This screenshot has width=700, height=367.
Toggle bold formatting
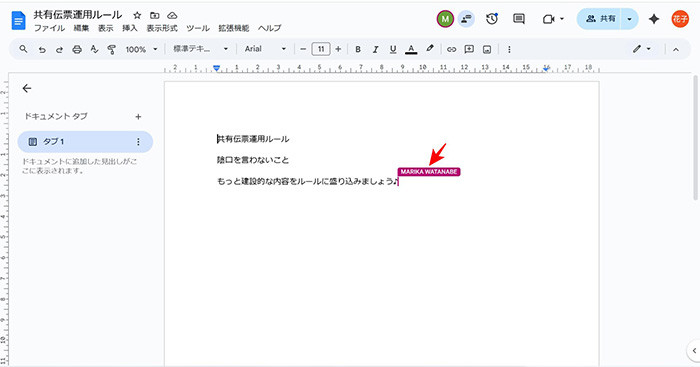click(358, 50)
